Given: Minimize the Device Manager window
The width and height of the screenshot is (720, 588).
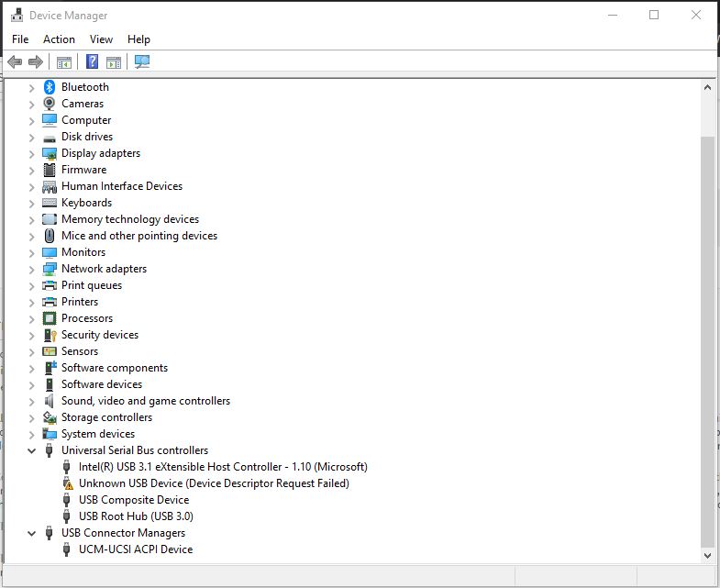Looking at the screenshot, I should tap(612, 15).
